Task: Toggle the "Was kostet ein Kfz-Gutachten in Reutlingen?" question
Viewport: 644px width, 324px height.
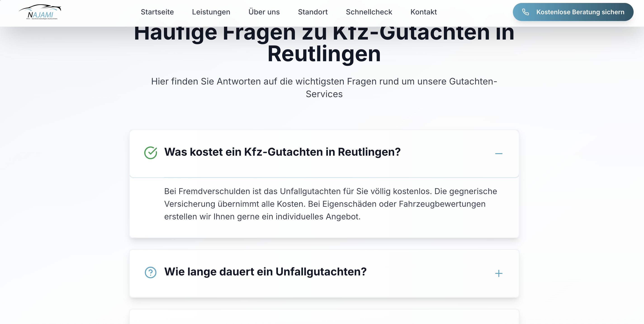Action: coord(282,152)
